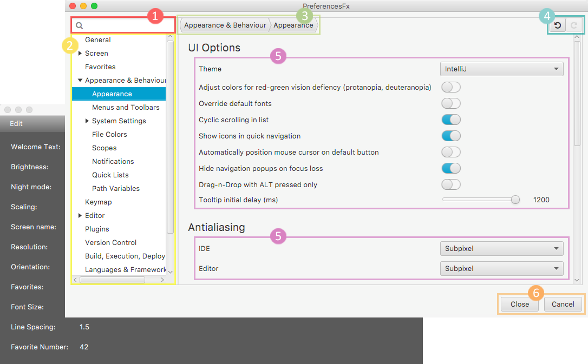Image resolution: width=588 pixels, height=364 pixels.
Task: Open the Editor antialiasing Subpixel dropdown
Action: tap(501, 268)
